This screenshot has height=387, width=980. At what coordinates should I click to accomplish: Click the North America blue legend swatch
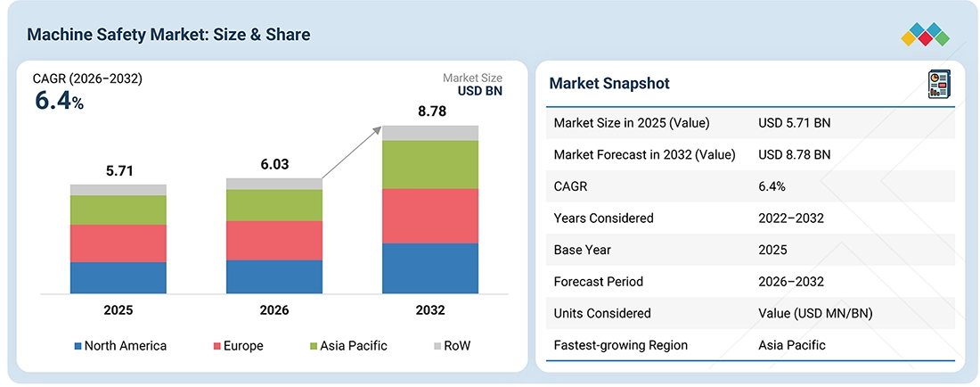78,346
